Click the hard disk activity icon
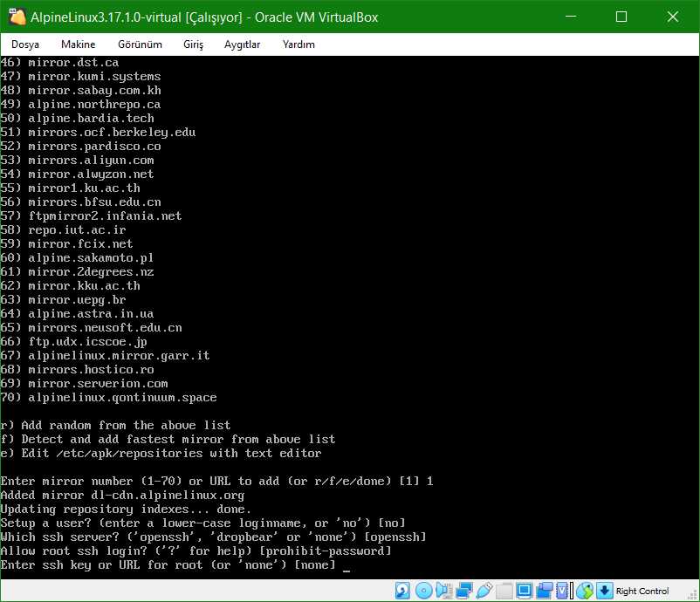 point(402,591)
